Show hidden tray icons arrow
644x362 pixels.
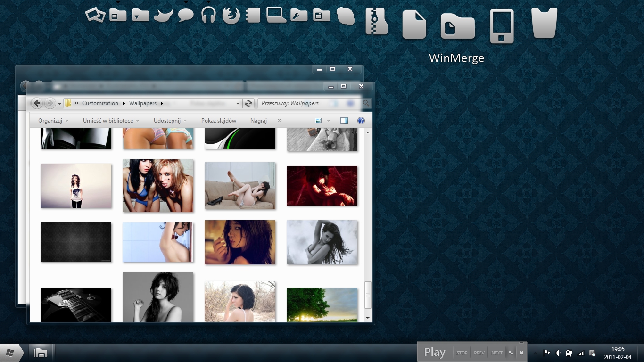[535, 353]
